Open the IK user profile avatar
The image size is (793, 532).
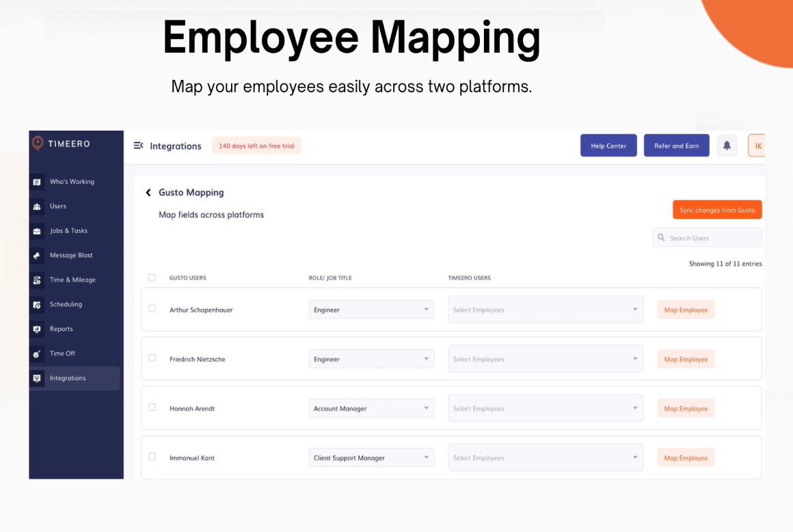[x=757, y=146]
